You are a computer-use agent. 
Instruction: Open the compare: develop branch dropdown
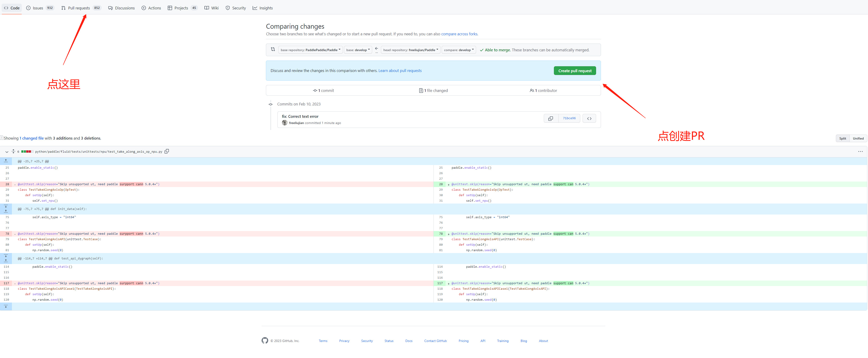459,50
